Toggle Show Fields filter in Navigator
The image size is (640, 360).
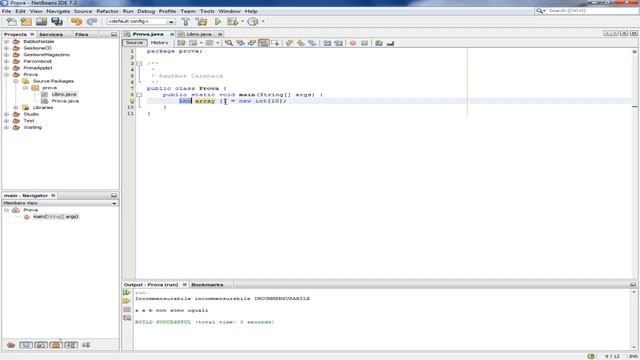click(x=26, y=345)
